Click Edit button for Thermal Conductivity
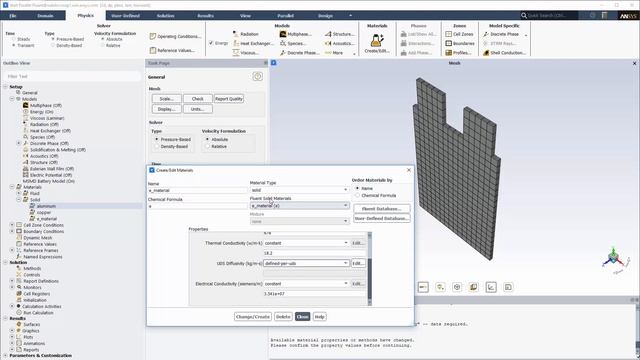 coord(358,243)
